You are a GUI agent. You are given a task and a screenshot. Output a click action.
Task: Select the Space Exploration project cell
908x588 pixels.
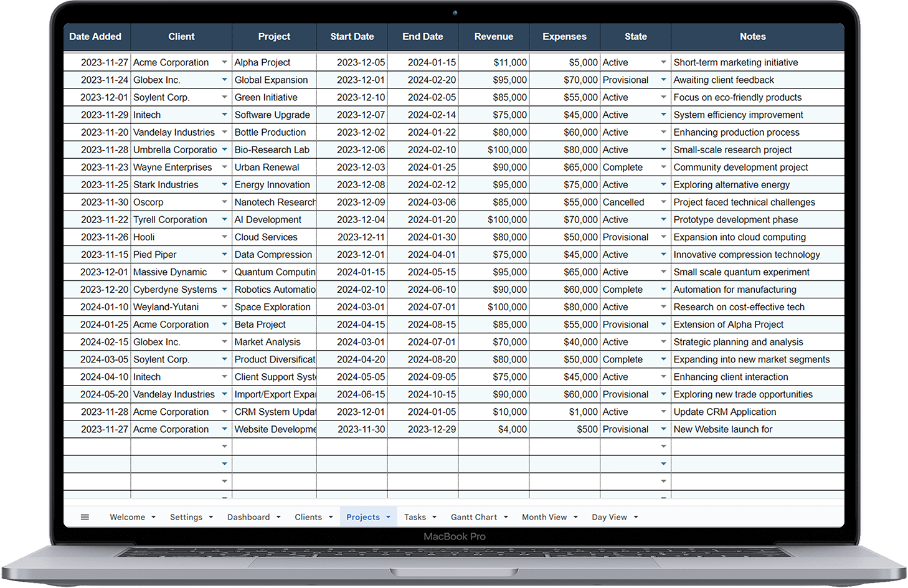(x=274, y=306)
